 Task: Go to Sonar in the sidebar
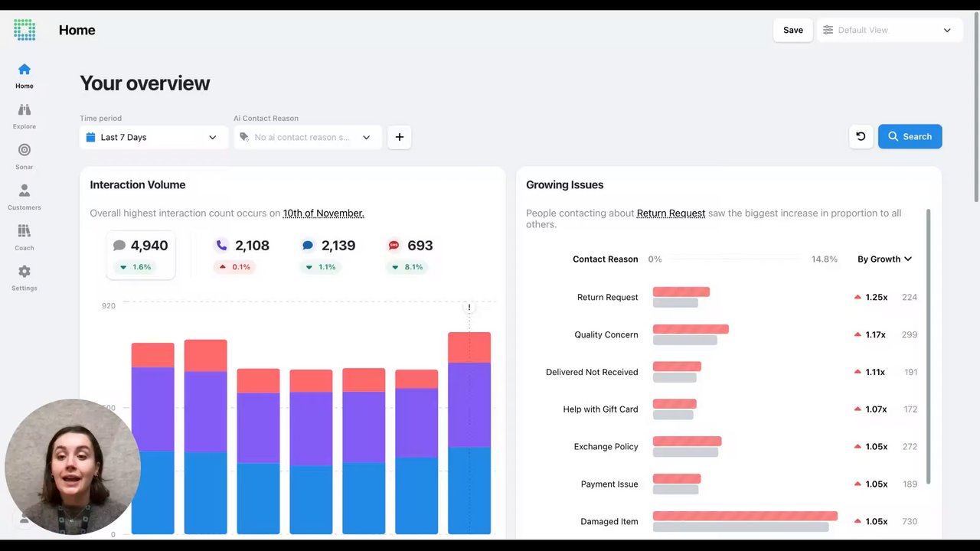(x=24, y=151)
